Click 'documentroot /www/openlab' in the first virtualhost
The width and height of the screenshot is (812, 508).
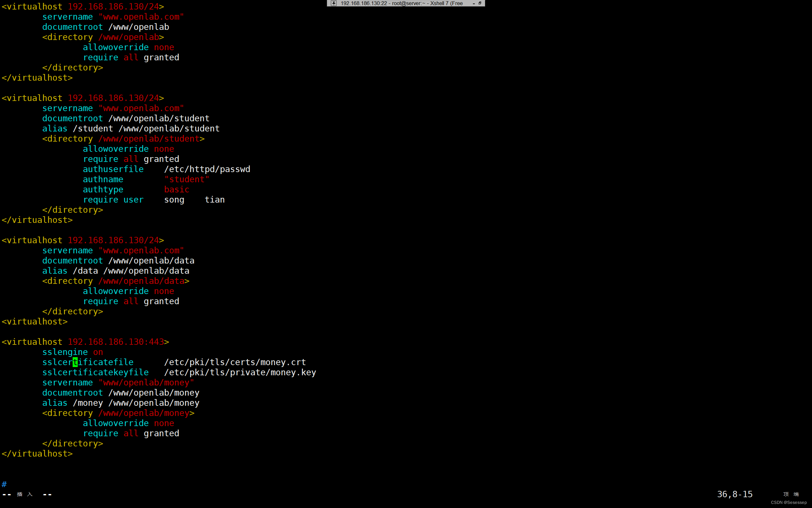pyautogui.click(x=106, y=27)
